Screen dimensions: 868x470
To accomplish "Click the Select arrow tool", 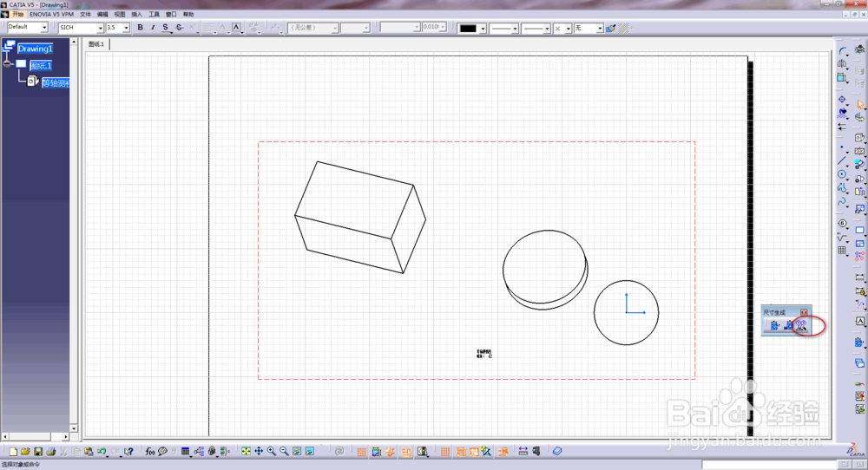I will [859, 104].
